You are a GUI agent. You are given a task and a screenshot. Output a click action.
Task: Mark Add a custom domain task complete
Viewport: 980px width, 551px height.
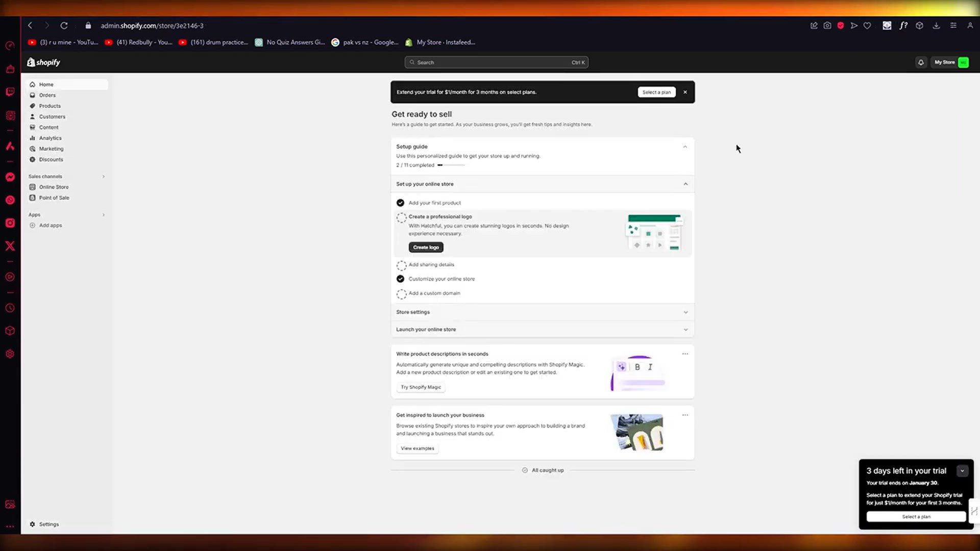[x=402, y=294]
